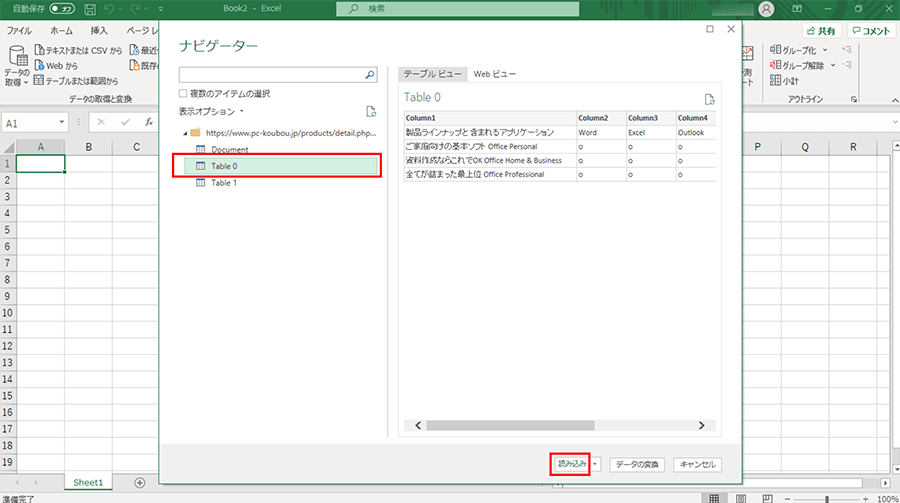
Task: Click the insert function fx icon
Action: pyautogui.click(x=149, y=122)
